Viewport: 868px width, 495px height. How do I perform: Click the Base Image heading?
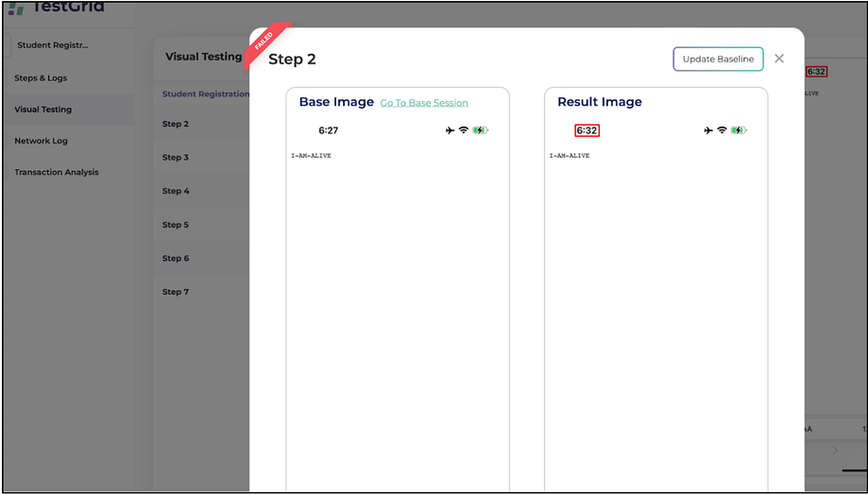click(x=336, y=102)
